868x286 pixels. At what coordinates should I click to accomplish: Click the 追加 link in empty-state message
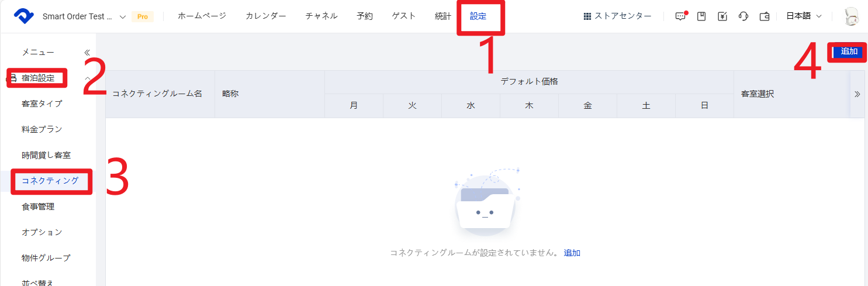point(572,253)
